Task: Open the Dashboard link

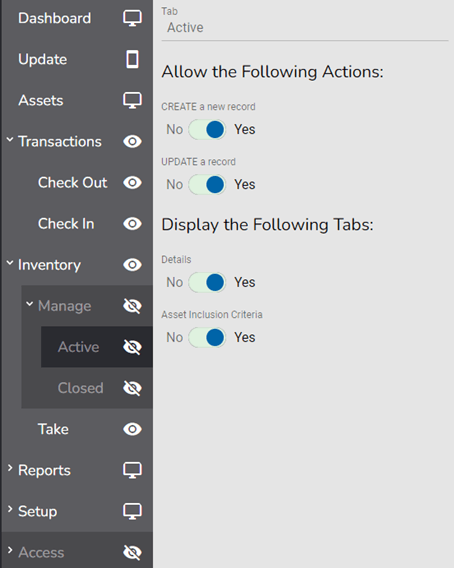Action: pyautogui.click(x=54, y=18)
